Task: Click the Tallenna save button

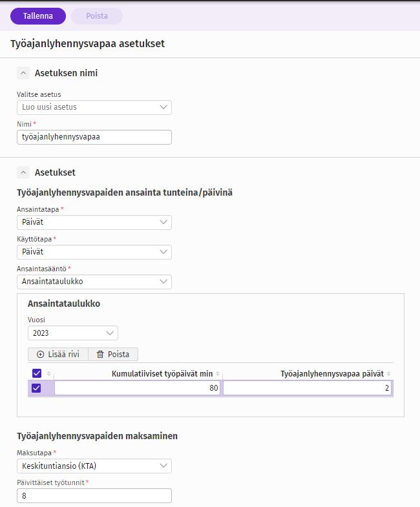Action: point(38,16)
